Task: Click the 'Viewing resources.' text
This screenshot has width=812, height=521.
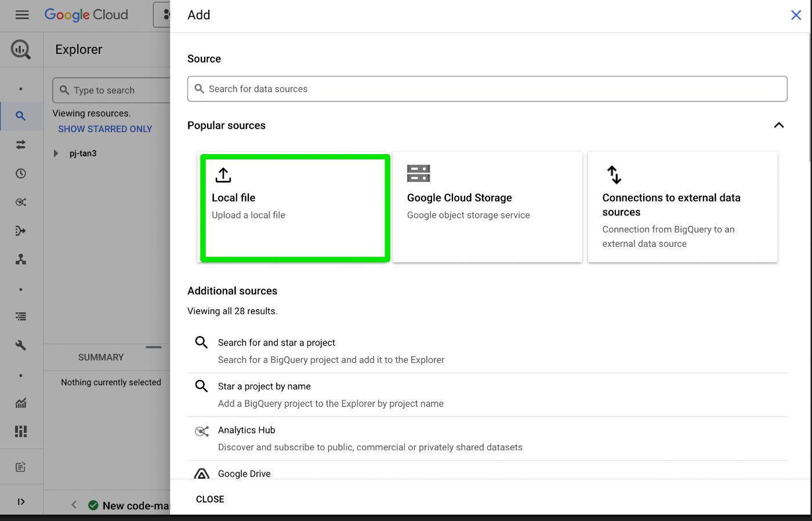Action: pyautogui.click(x=92, y=114)
